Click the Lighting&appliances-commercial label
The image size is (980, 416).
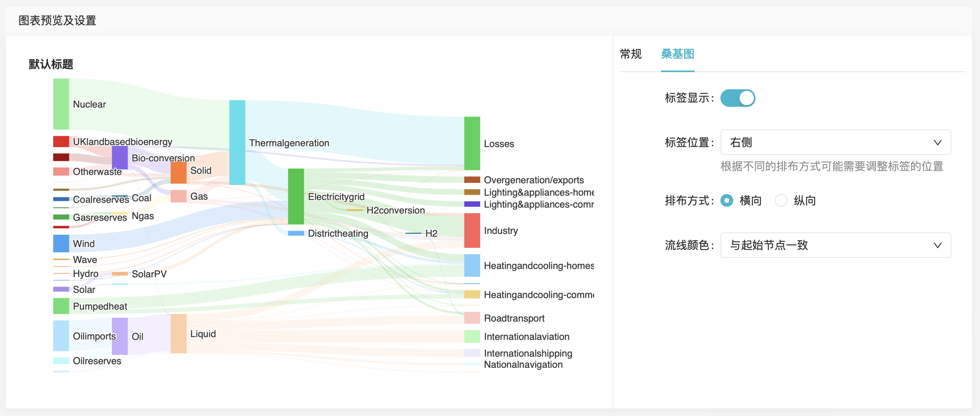coord(539,204)
